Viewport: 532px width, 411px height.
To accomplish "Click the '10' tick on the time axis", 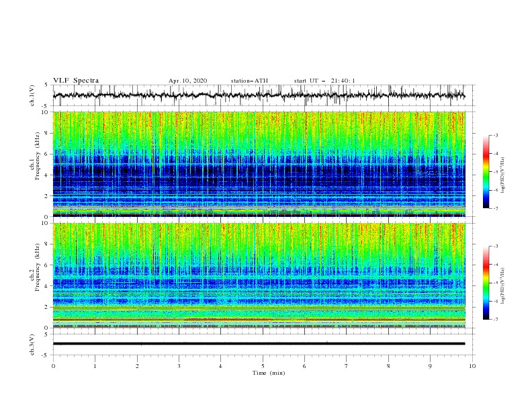I will (x=472, y=366).
